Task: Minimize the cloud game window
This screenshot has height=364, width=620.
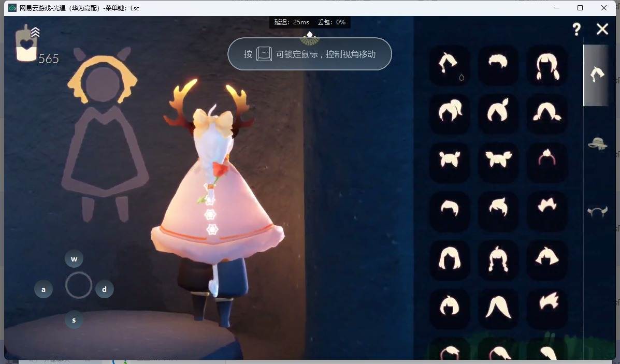Action: [557, 8]
